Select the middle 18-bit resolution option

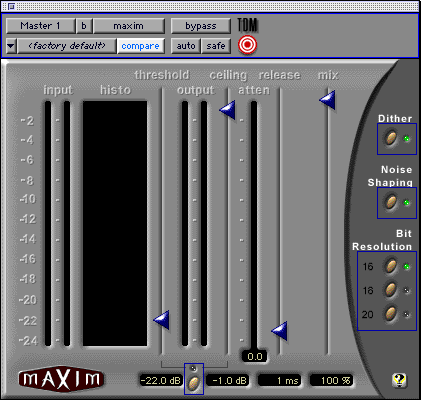(391, 290)
